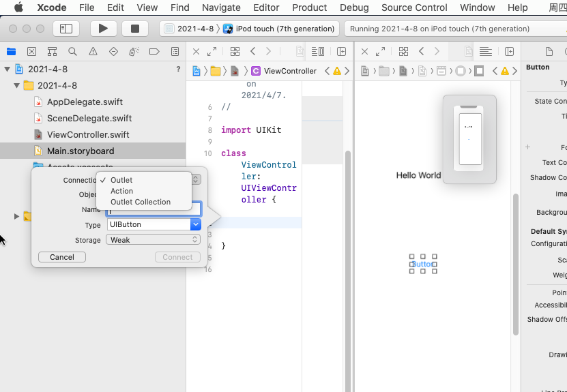Open the Product menu
Viewport: 567px width, 392px height.
[310, 7]
